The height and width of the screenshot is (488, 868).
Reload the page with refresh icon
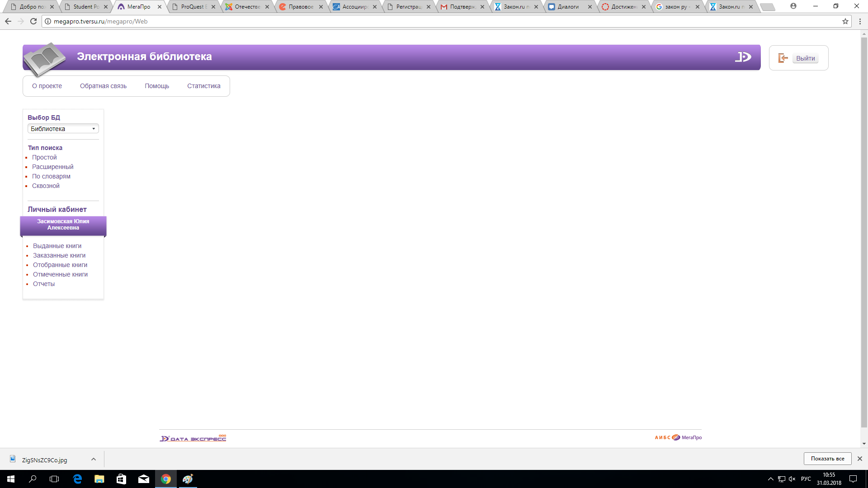(x=33, y=21)
